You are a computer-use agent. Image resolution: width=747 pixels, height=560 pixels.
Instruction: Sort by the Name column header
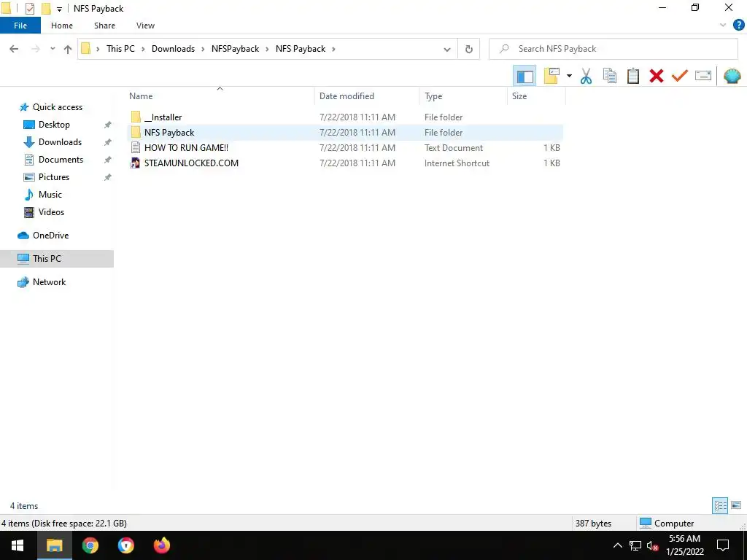pos(220,96)
